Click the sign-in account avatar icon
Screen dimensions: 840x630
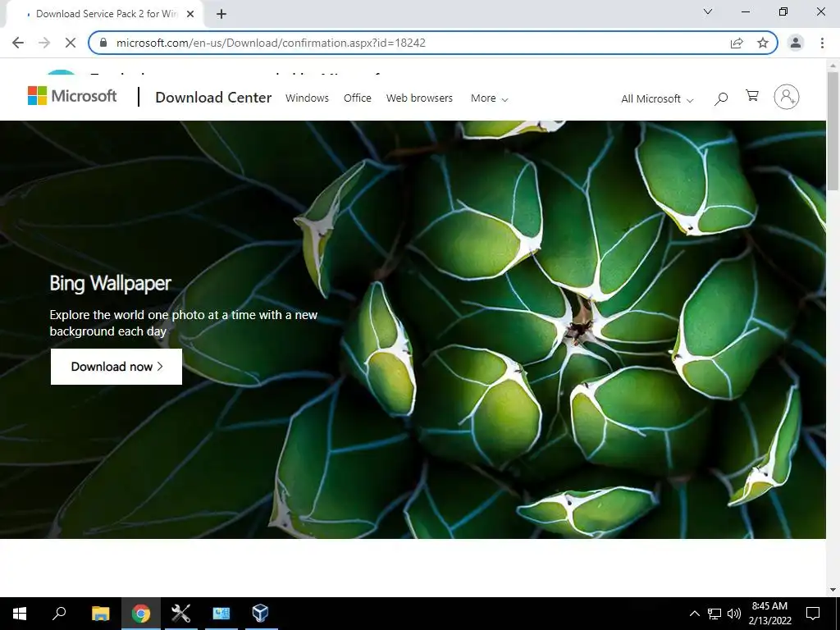click(787, 97)
